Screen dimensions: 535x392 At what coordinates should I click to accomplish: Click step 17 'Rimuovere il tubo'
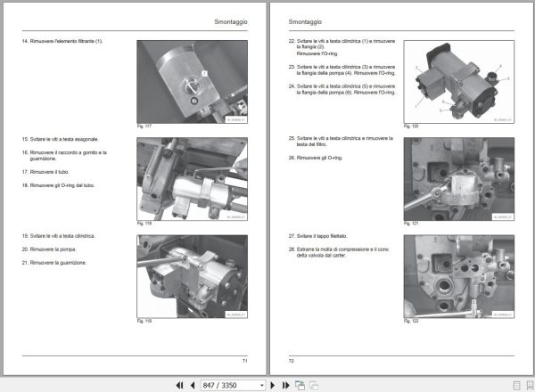pyautogui.click(x=45, y=172)
